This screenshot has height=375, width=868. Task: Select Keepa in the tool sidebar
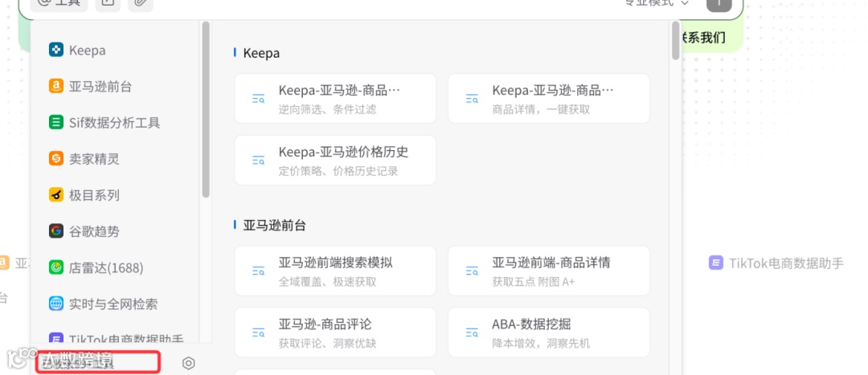(x=77, y=51)
